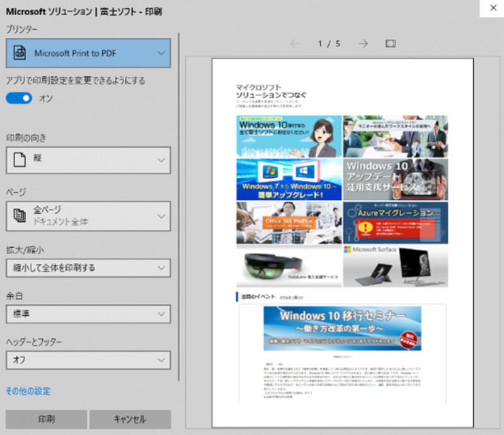Turn off the アプリで印刷設定を変更できるようにする switch
Image resolution: width=504 pixels, height=435 pixels.
tap(19, 98)
